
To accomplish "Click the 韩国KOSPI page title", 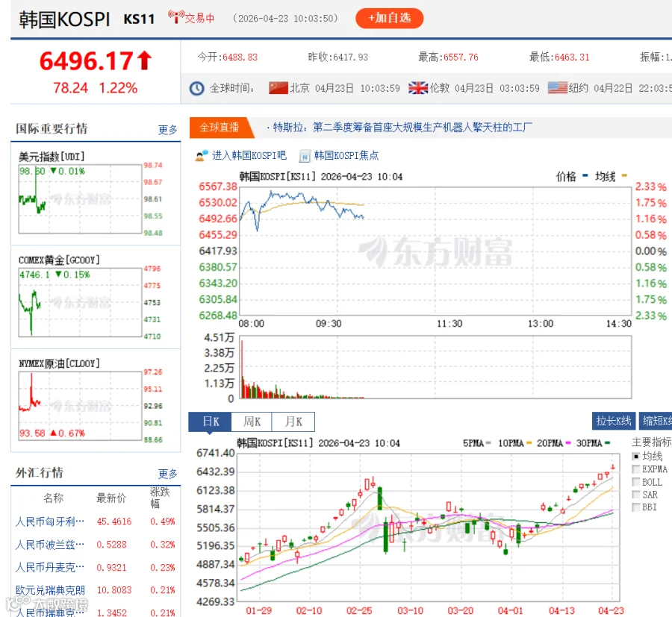I will tap(64, 19).
